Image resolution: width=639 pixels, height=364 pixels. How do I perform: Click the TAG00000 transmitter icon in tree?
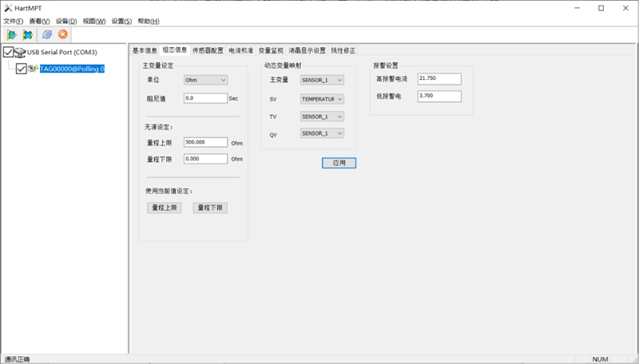(x=34, y=69)
